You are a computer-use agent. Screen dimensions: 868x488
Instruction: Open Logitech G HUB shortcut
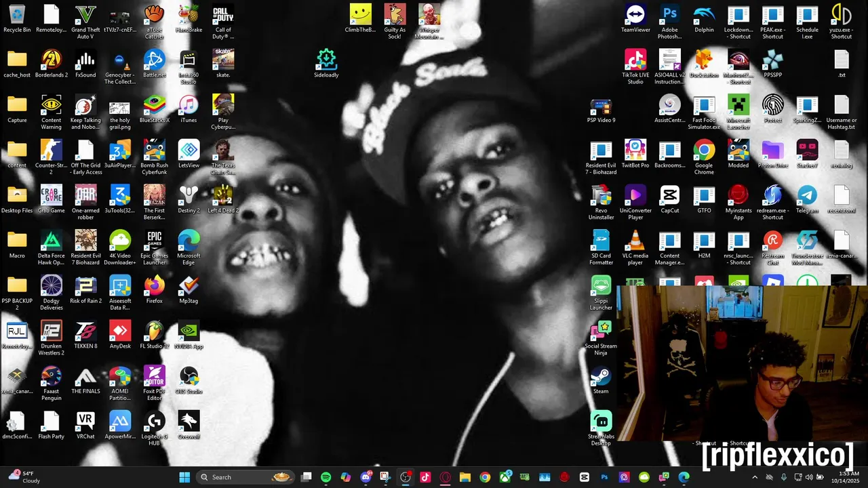[154, 428]
